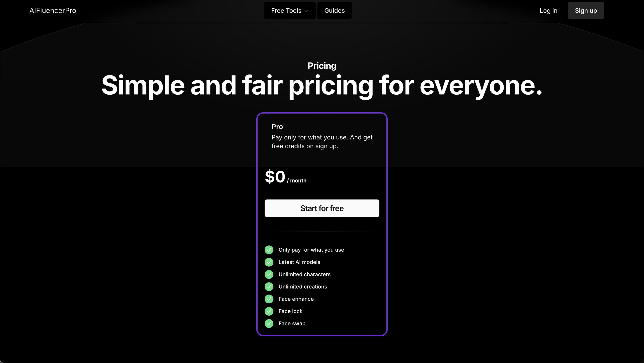Image resolution: width=644 pixels, height=363 pixels.
Task: Click the $0 price amount
Action: point(275,177)
